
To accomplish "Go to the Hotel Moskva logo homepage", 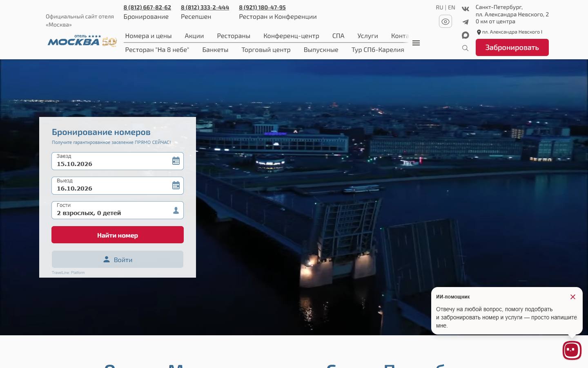I will click(x=82, y=40).
